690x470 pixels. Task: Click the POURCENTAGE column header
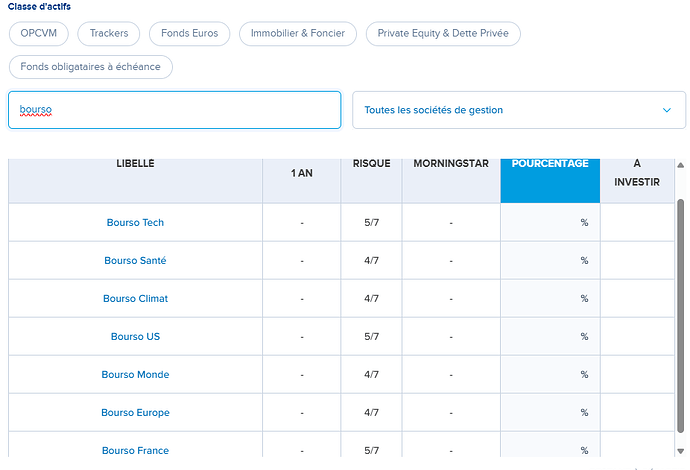point(550,180)
